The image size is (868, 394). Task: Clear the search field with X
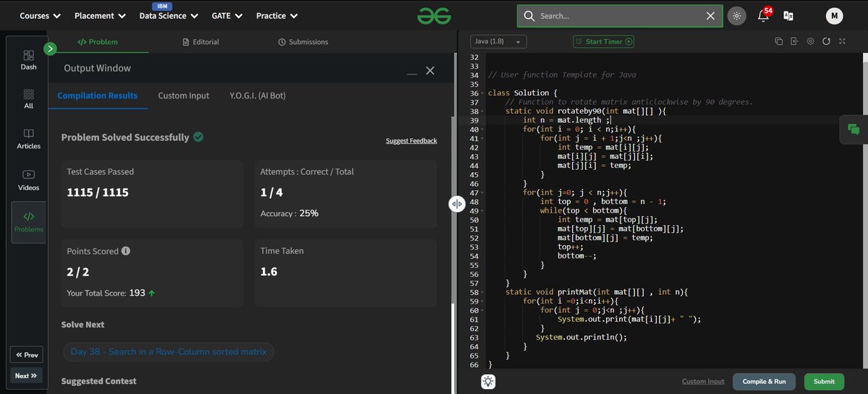pos(710,16)
